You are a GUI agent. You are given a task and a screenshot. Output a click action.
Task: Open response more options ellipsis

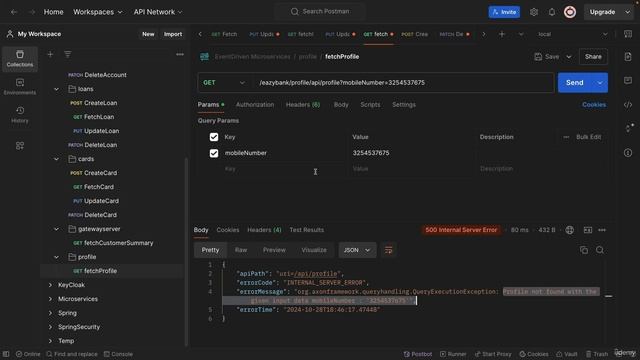point(602,230)
